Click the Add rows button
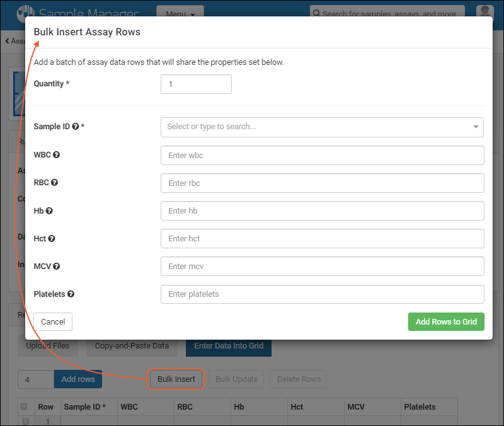The height and width of the screenshot is (426, 504). tap(78, 379)
